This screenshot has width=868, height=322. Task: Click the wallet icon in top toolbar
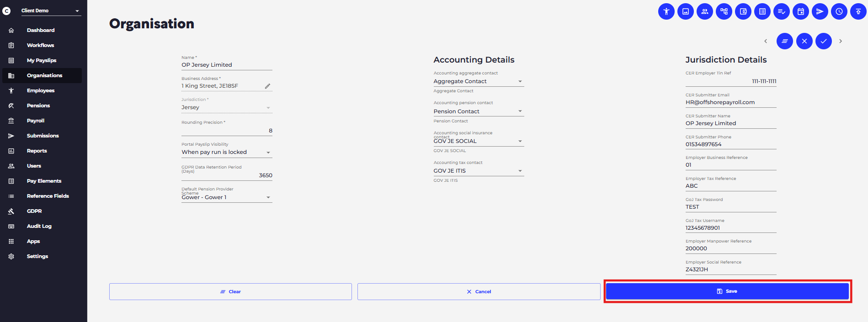pyautogui.click(x=743, y=11)
